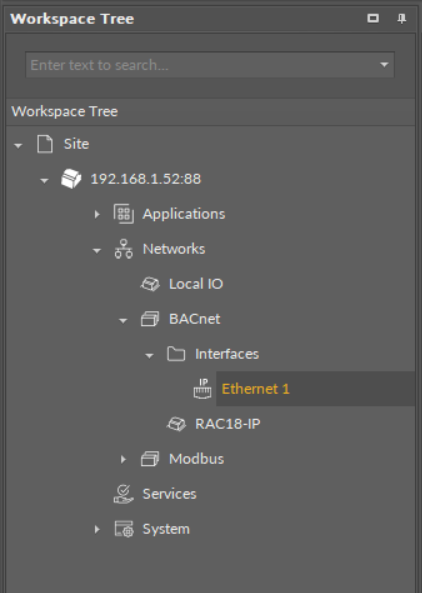Click the Local IO device icon
This screenshot has height=593, width=422.
click(x=150, y=284)
